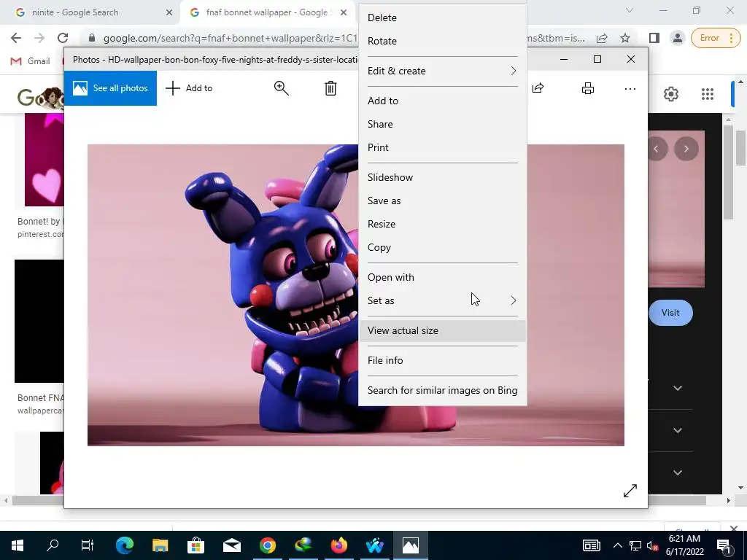
Task: Select Delete in context menu
Action: [x=443, y=17]
